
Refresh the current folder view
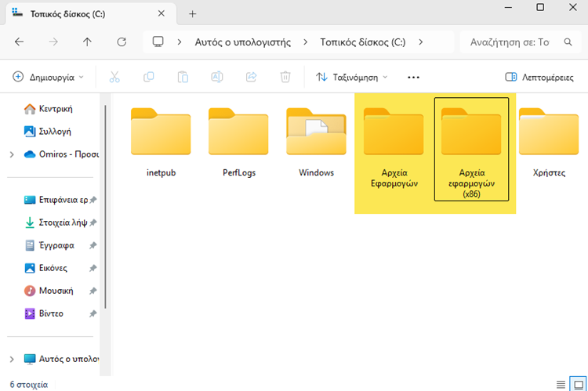122,42
